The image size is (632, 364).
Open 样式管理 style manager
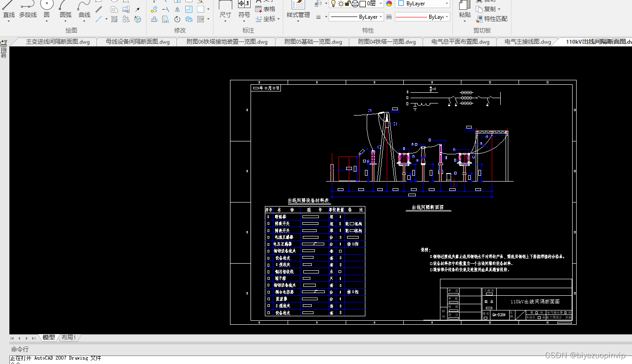298,10
